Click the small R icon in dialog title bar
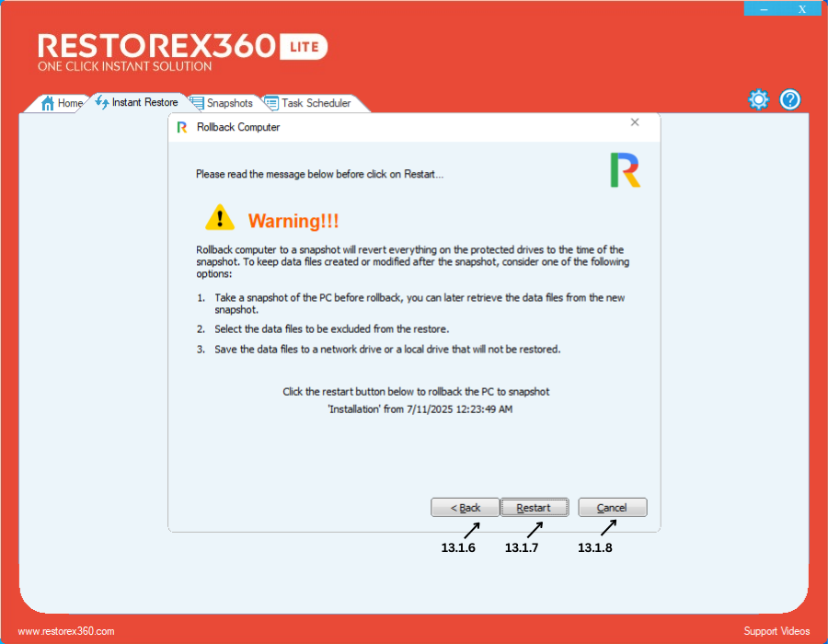 click(182, 127)
